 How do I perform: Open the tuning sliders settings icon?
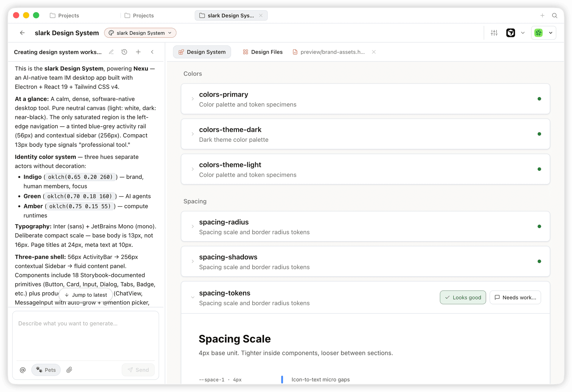[x=494, y=33]
